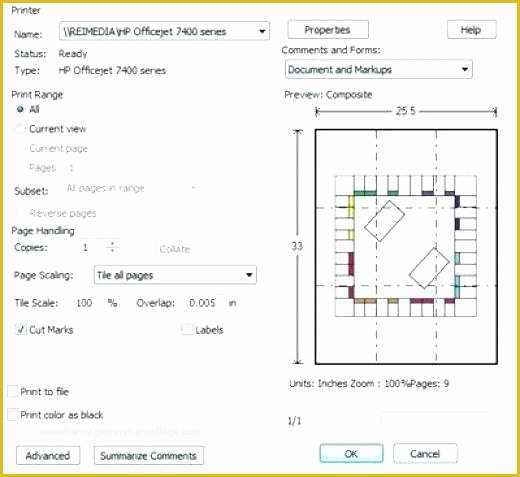
Task: Enable the Labels checkbox
Action: [x=187, y=329]
